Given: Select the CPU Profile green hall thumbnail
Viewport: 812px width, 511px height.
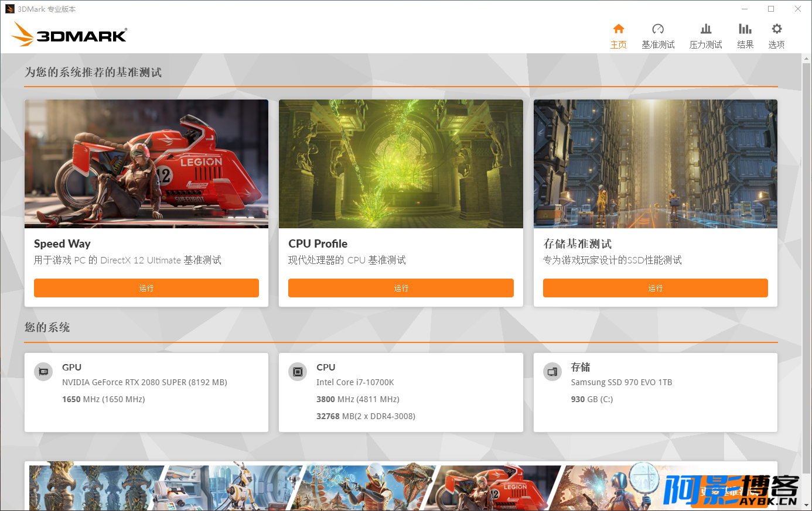Looking at the screenshot, I should [401, 164].
